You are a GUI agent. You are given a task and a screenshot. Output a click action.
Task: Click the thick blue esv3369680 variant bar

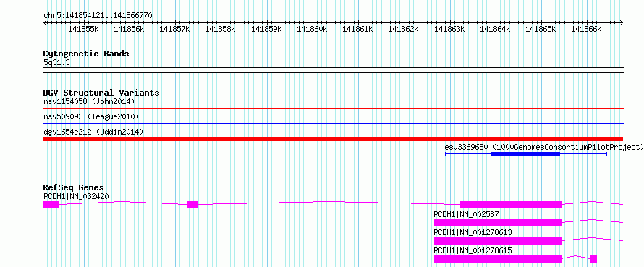tap(526, 154)
